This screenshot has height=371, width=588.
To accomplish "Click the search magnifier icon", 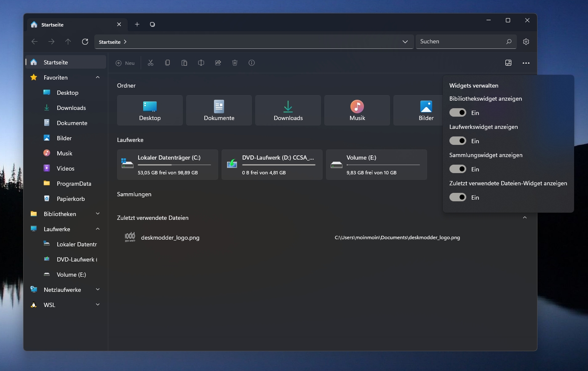I will tap(509, 42).
